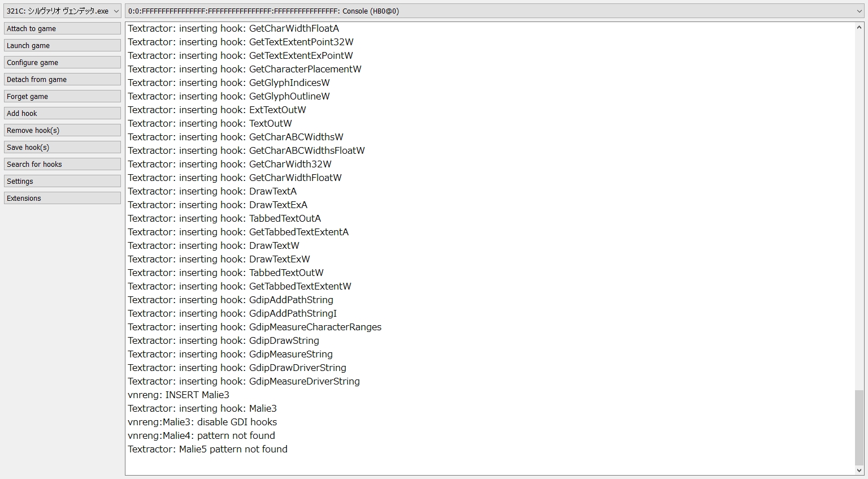Click the Forget game button
Viewport: 868px width, 479px height.
62,96
